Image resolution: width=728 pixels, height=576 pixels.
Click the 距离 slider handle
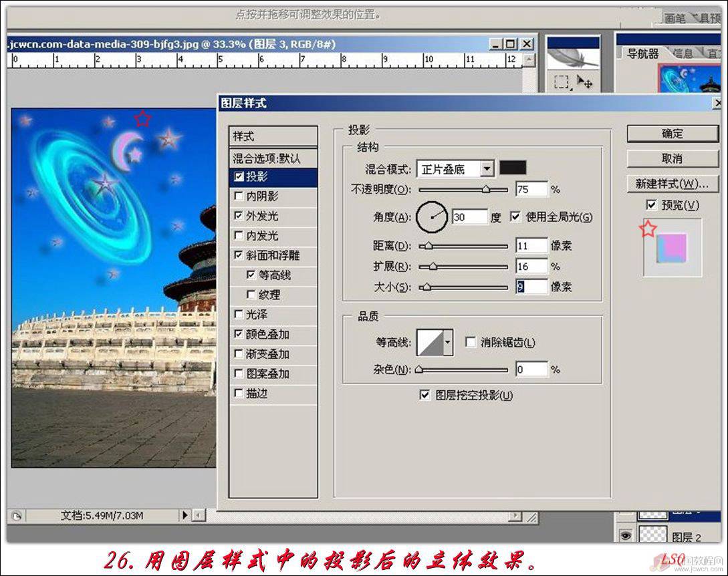428,245
